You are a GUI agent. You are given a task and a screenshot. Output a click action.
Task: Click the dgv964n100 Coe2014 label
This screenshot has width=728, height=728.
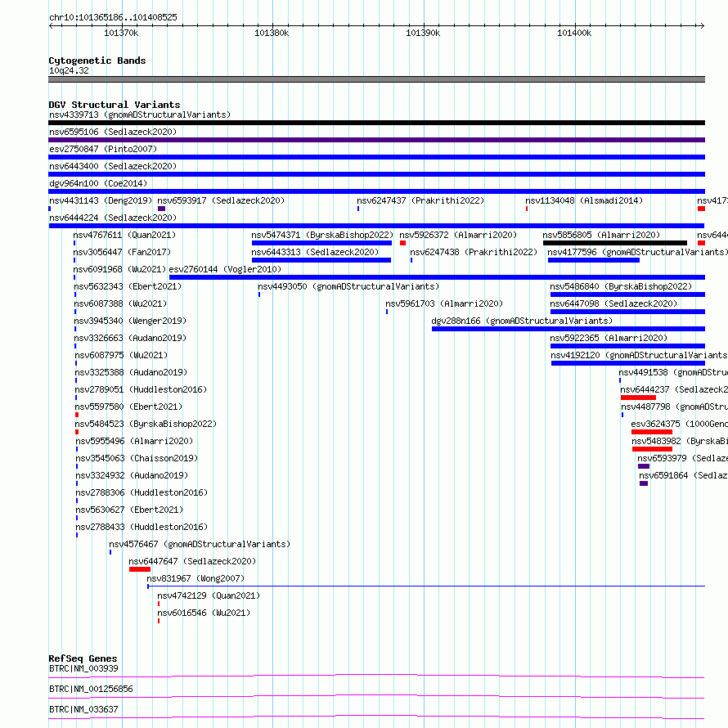pos(98,183)
